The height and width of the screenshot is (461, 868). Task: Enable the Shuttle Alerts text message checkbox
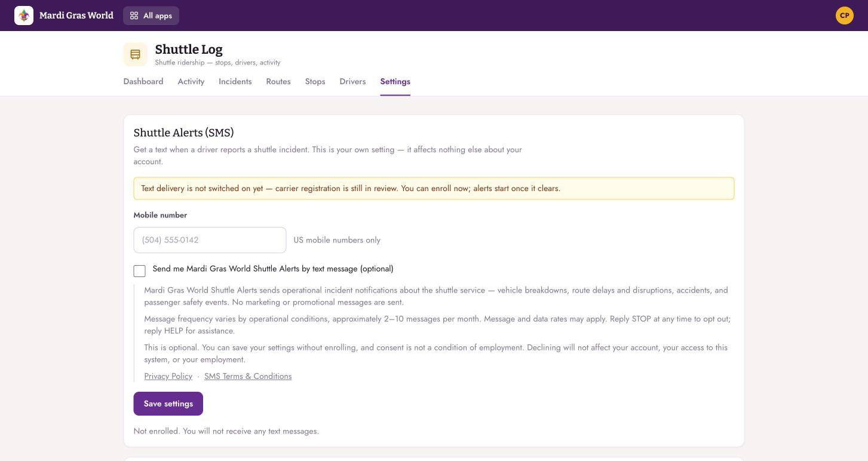[140, 271]
